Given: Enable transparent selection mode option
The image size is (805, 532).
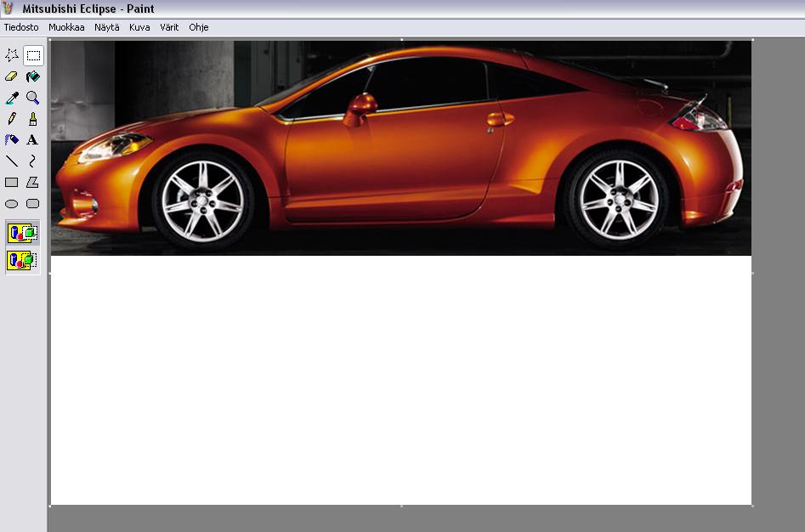Looking at the screenshot, I should [23, 260].
